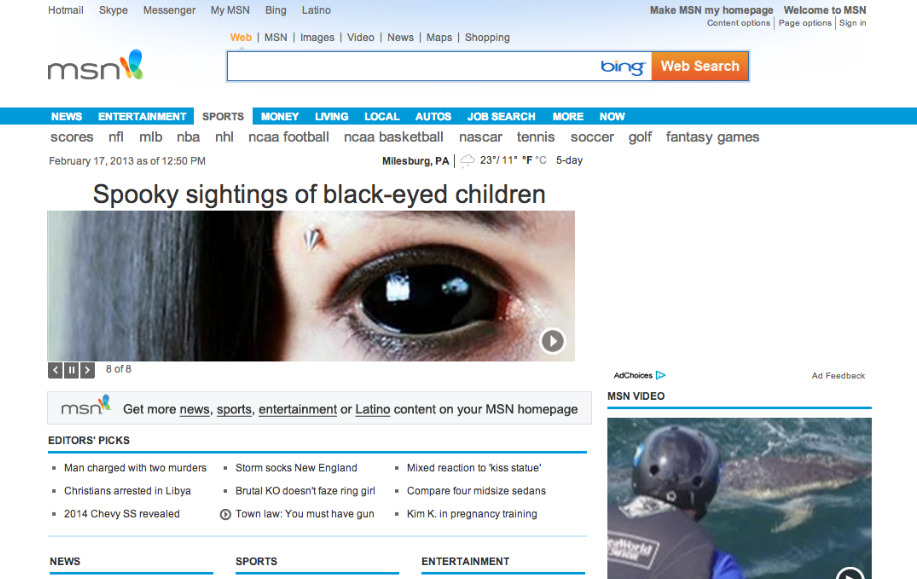The height and width of the screenshot is (579, 917).
Task: Click the AdChoices triangle icon
Action: point(660,376)
